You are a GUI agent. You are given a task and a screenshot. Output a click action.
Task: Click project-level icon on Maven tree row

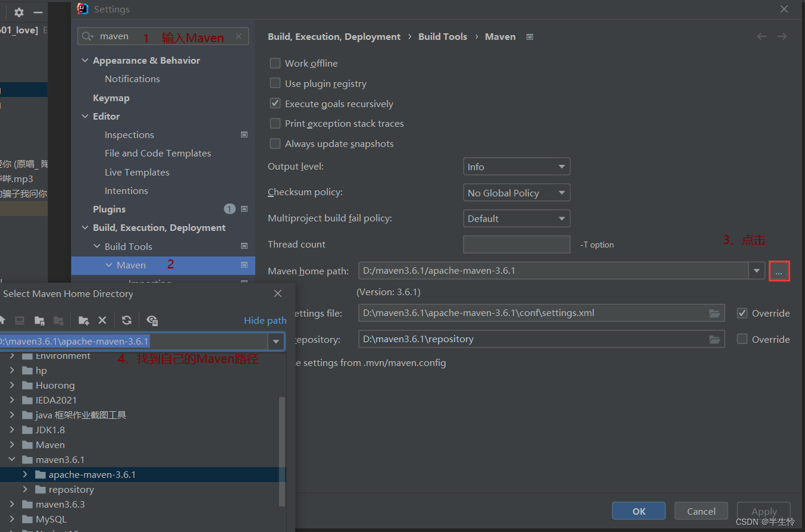[244, 265]
